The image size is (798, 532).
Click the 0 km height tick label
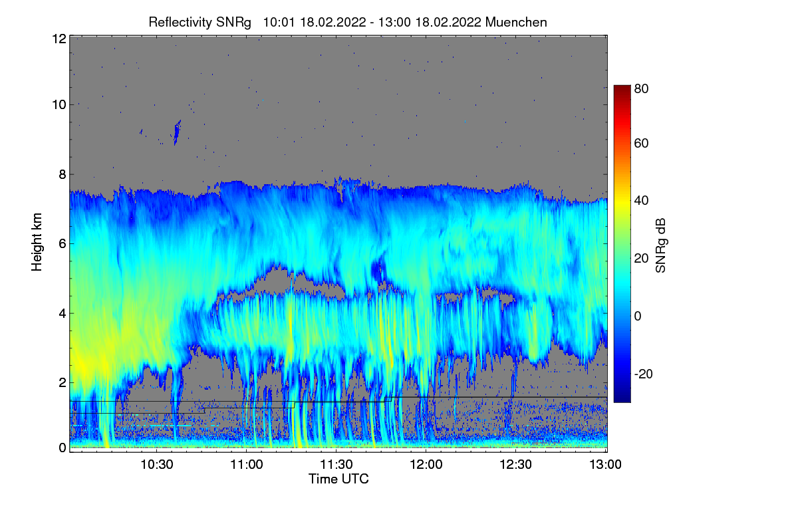[62, 448]
